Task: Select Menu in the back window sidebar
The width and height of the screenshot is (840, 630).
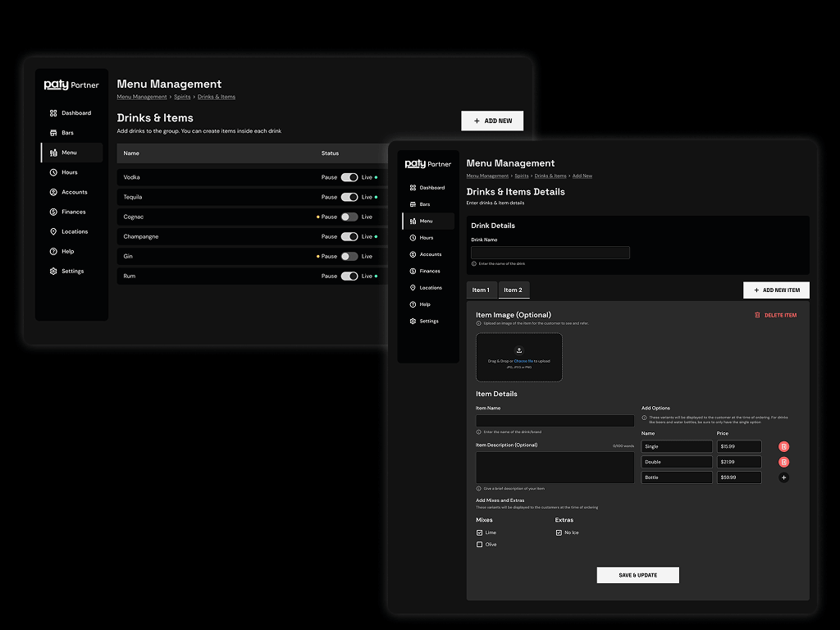Action: click(72, 153)
